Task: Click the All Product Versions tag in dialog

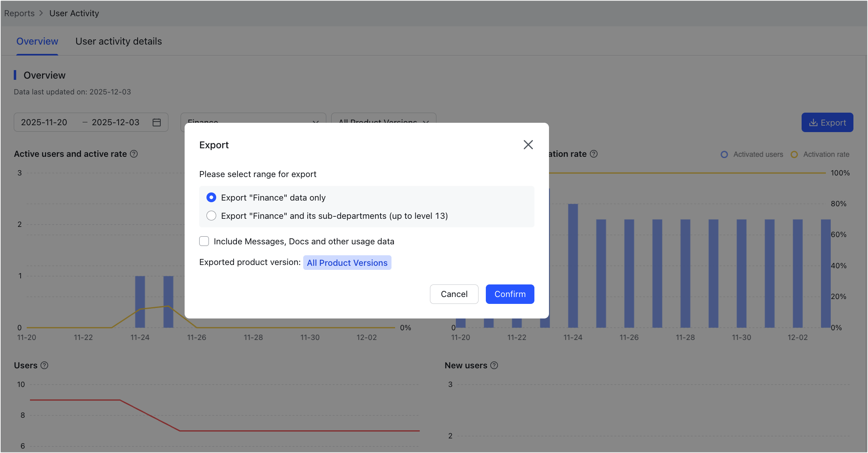Action: point(347,263)
